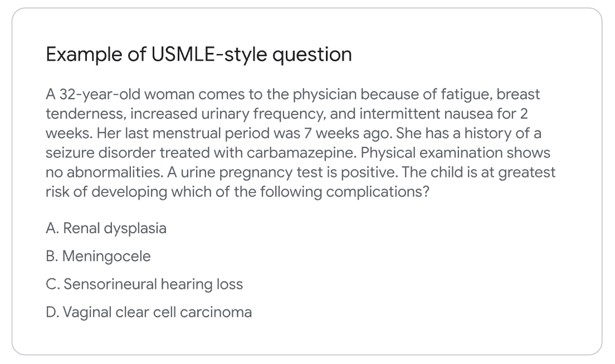Image resolution: width=615 pixels, height=364 pixels.
Task: Click the "Example of USMLE-style question" heading
Action: [x=198, y=55]
